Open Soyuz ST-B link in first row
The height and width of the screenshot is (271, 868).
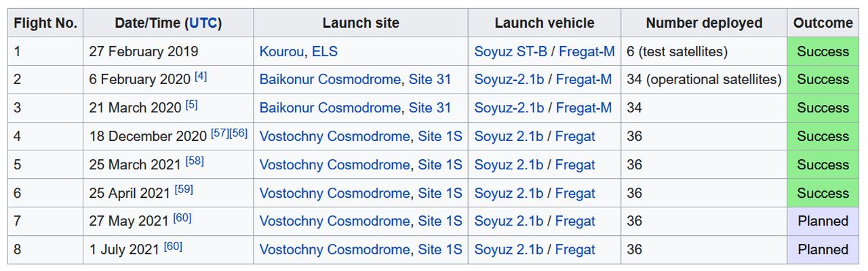511,51
